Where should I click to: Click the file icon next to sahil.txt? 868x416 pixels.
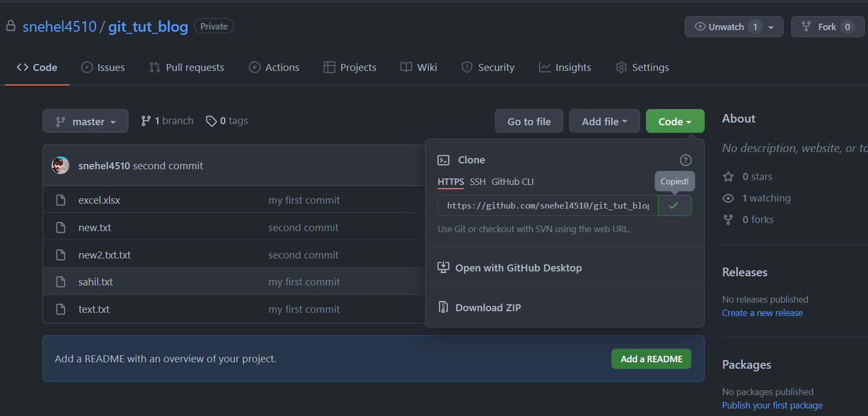coord(61,282)
